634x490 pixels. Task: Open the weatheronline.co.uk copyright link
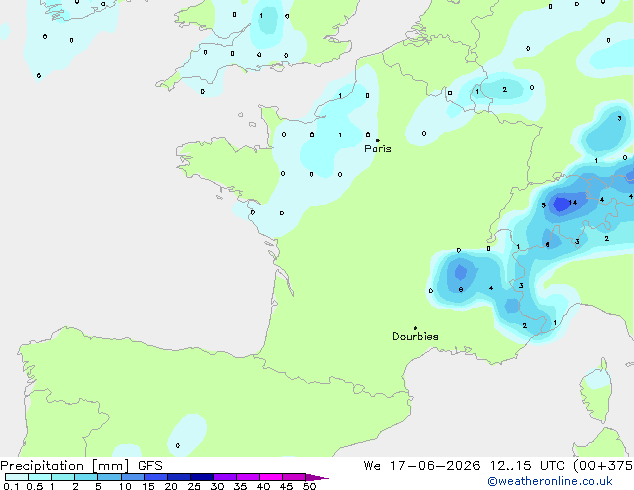click(x=550, y=481)
